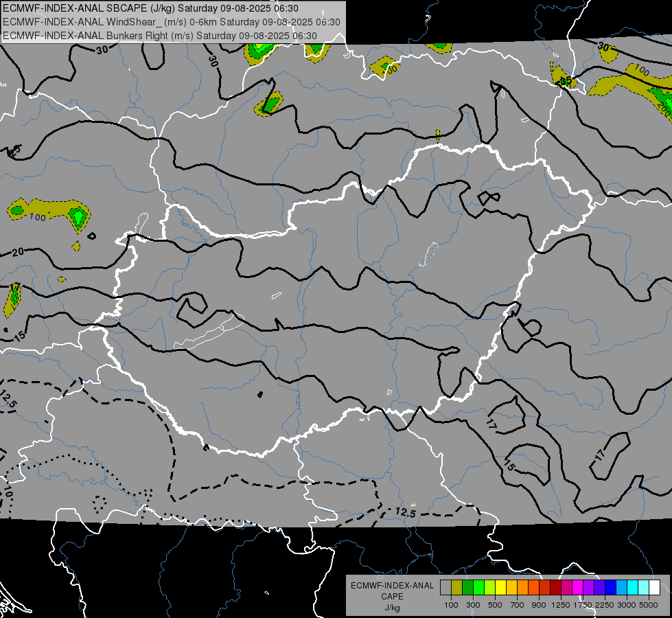Image resolution: width=672 pixels, height=618 pixels.
Task: Click the '15' contour label on the left edge
Action: [19, 335]
